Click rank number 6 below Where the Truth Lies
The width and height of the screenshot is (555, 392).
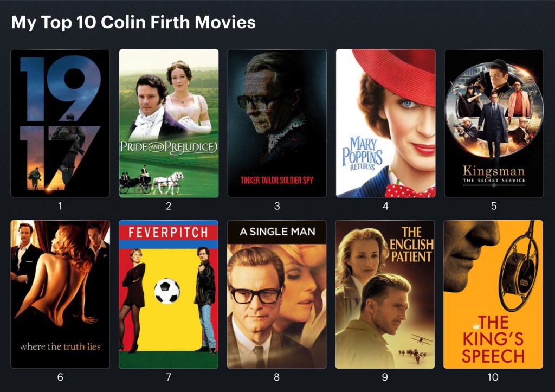click(x=60, y=377)
